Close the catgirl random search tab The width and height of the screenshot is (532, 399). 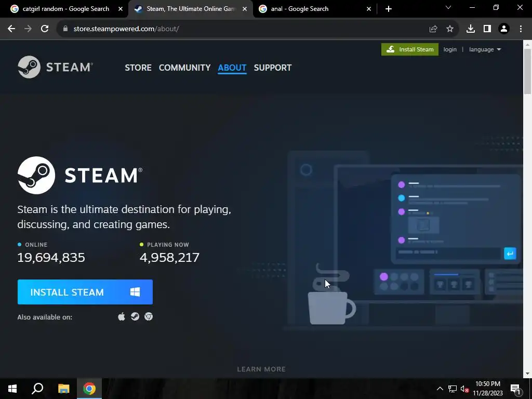(121, 9)
